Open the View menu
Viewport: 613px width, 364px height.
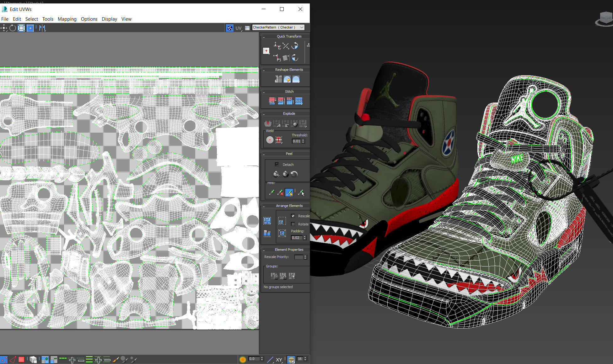pos(126,19)
